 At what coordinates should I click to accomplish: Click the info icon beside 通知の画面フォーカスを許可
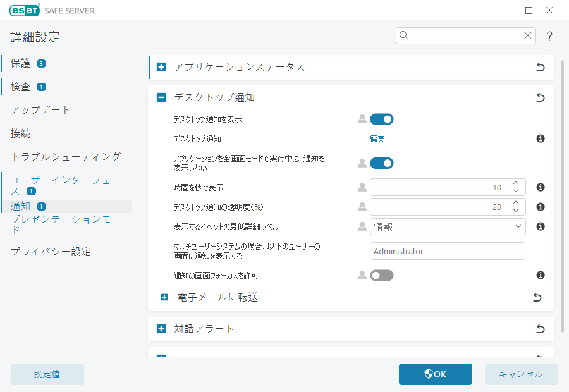click(539, 274)
